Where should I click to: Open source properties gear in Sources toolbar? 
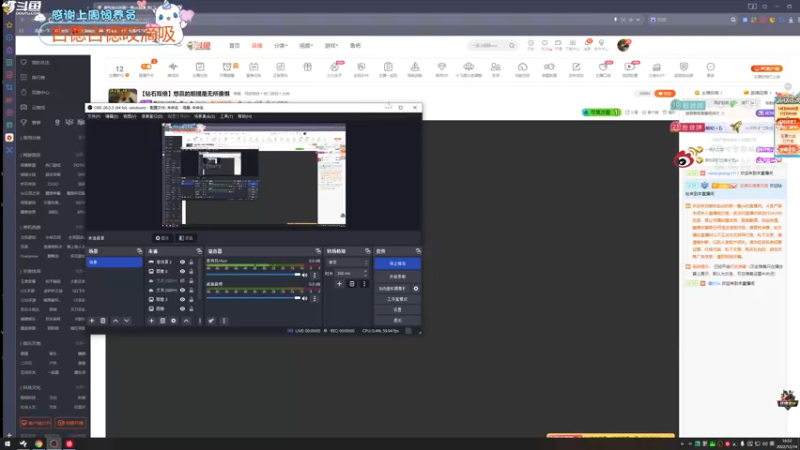[x=173, y=321]
